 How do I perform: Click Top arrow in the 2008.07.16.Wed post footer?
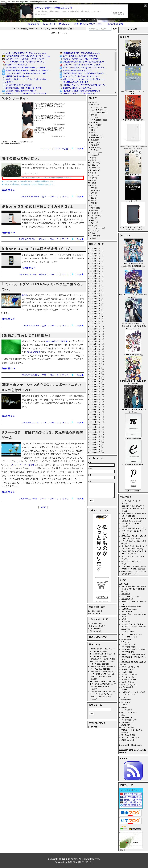[80, 196]
